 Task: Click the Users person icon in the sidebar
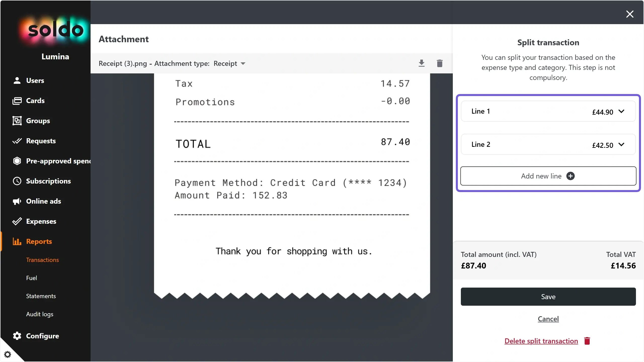[x=17, y=80]
